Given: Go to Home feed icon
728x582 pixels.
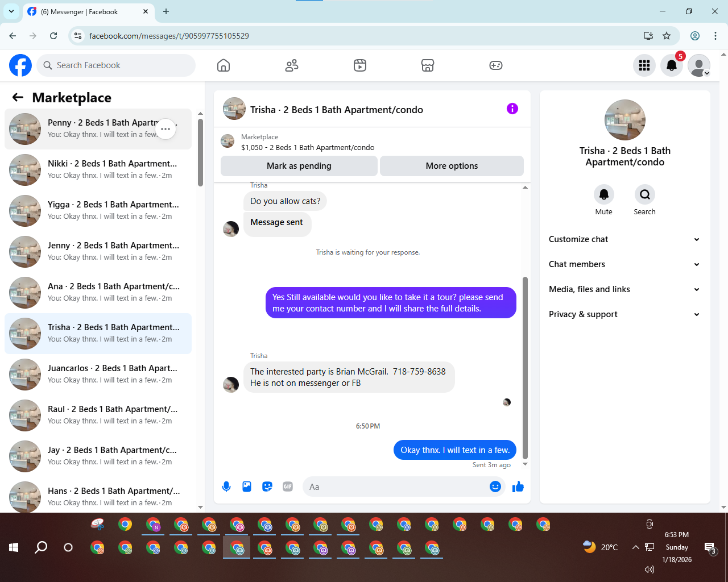Looking at the screenshot, I should pyautogui.click(x=224, y=65).
